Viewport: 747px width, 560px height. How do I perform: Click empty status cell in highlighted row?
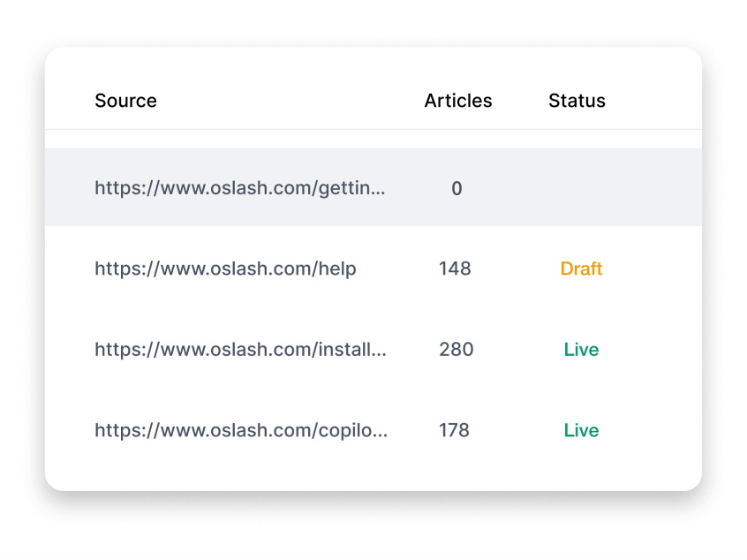(581, 188)
